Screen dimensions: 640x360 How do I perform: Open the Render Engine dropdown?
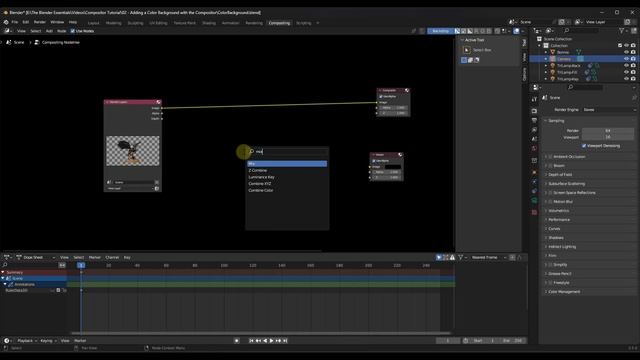tap(609, 110)
